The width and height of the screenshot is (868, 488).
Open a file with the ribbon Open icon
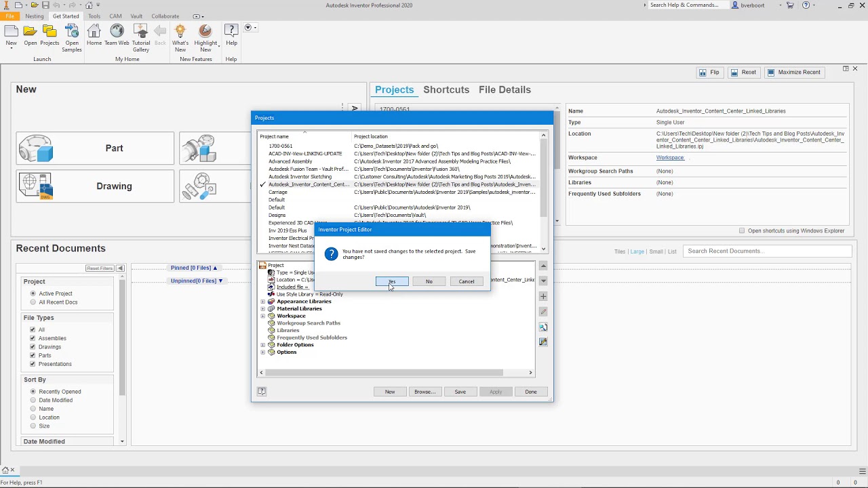pos(30,31)
